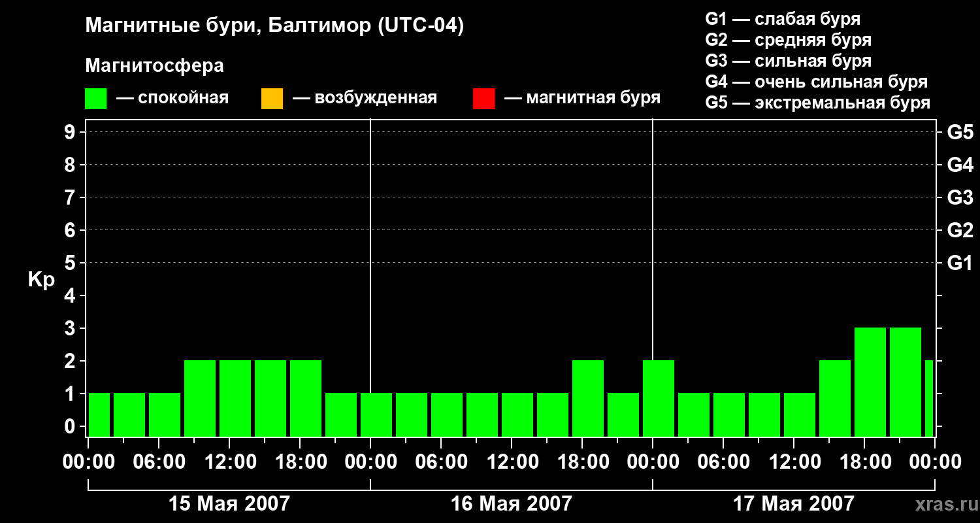This screenshot has width=980, height=523.
Task: Click the legend text '— возбужденная'
Action: (x=365, y=98)
